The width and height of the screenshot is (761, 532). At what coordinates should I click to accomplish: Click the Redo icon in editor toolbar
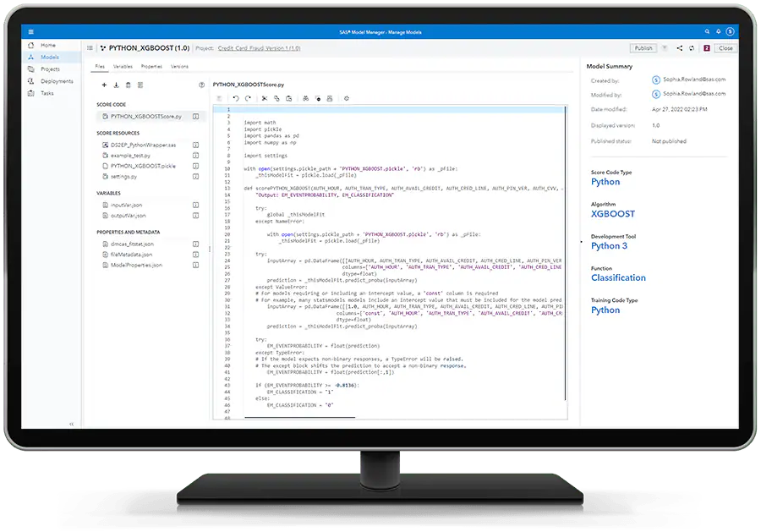click(248, 99)
